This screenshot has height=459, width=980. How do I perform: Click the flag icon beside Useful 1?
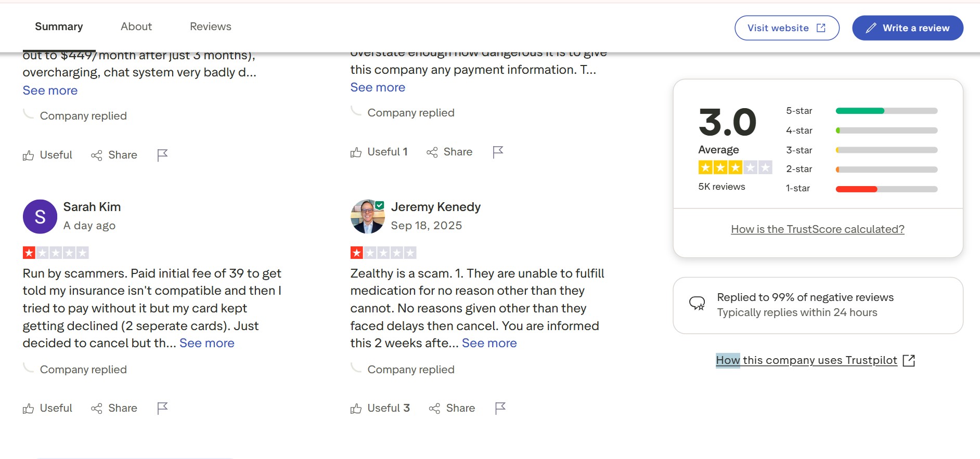tap(498, 152)
